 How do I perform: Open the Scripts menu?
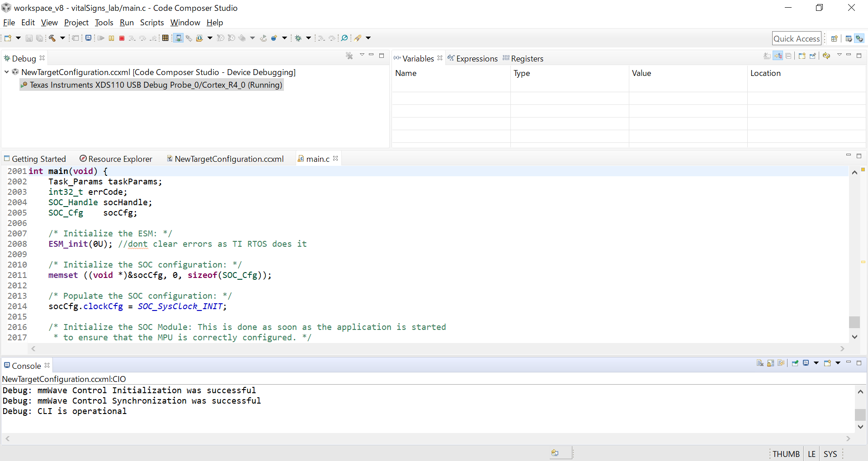click(152, 22)
